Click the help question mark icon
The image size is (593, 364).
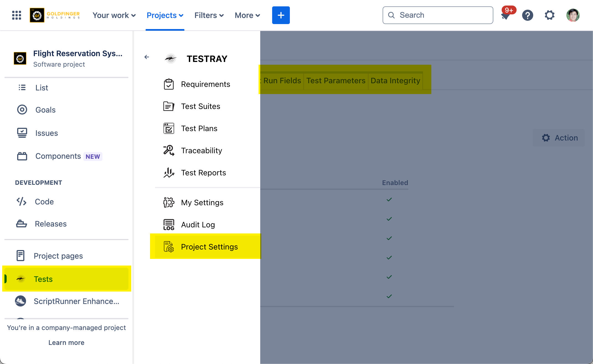click(x=527, y=15)
